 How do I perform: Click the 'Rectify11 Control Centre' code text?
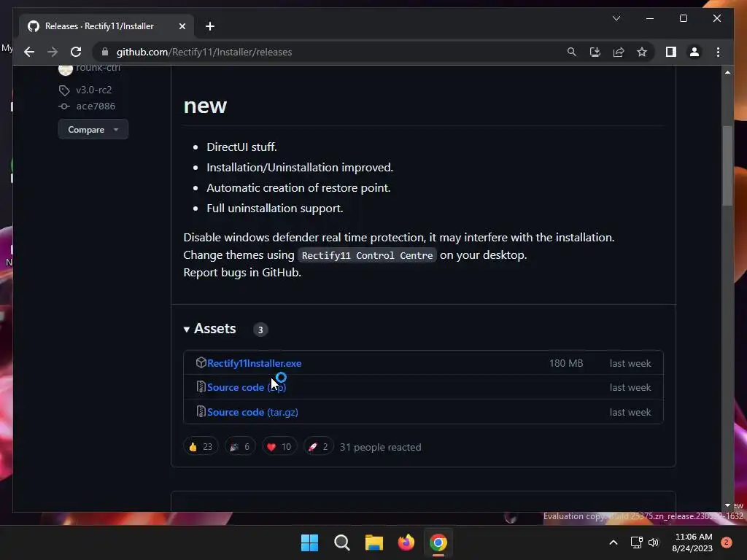point(368,255)
